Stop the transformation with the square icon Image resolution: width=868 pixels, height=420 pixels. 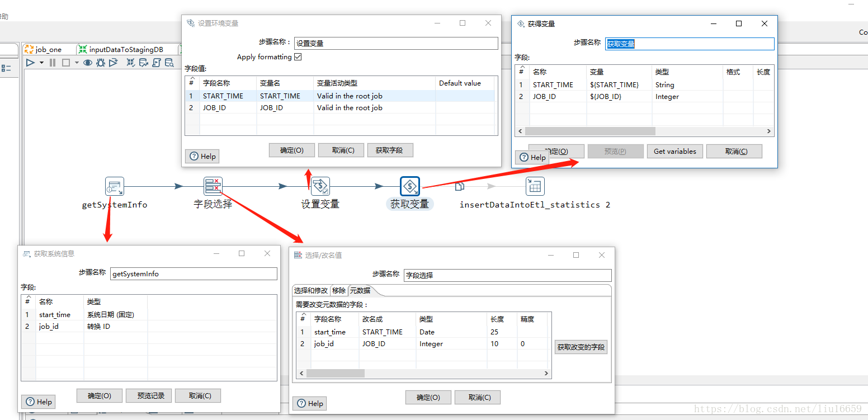click(x=65, y=63)
